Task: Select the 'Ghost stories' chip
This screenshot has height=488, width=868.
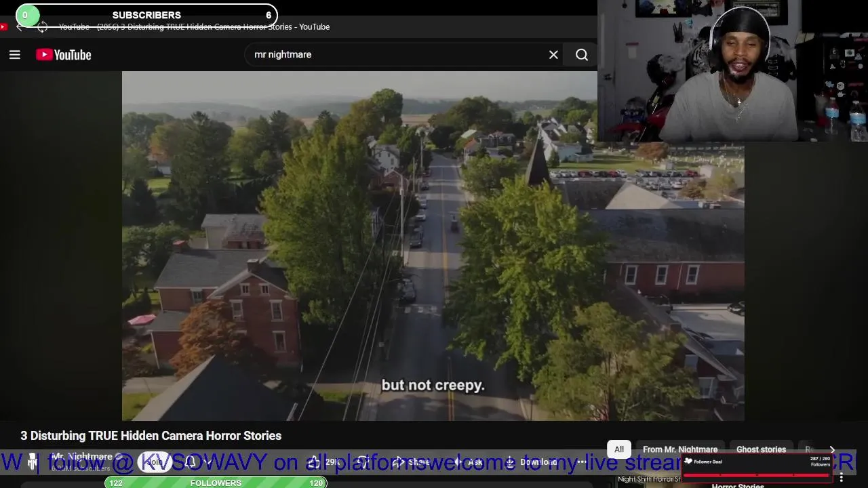Action: click(761, 449)
